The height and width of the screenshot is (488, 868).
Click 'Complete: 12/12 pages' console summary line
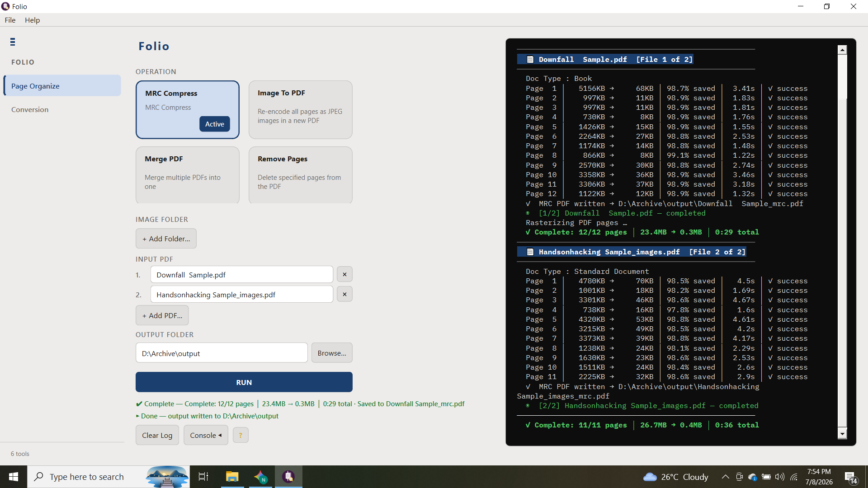click(642, 232)
